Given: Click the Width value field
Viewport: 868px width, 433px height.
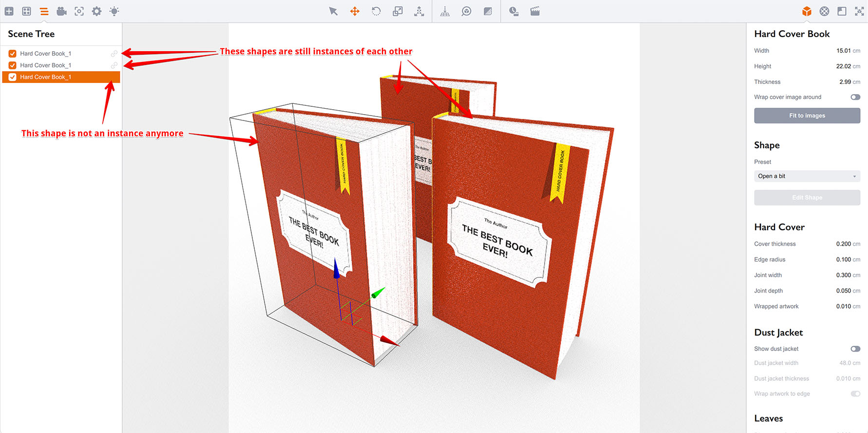Looking at the screenshot, I should pos(843,51).
